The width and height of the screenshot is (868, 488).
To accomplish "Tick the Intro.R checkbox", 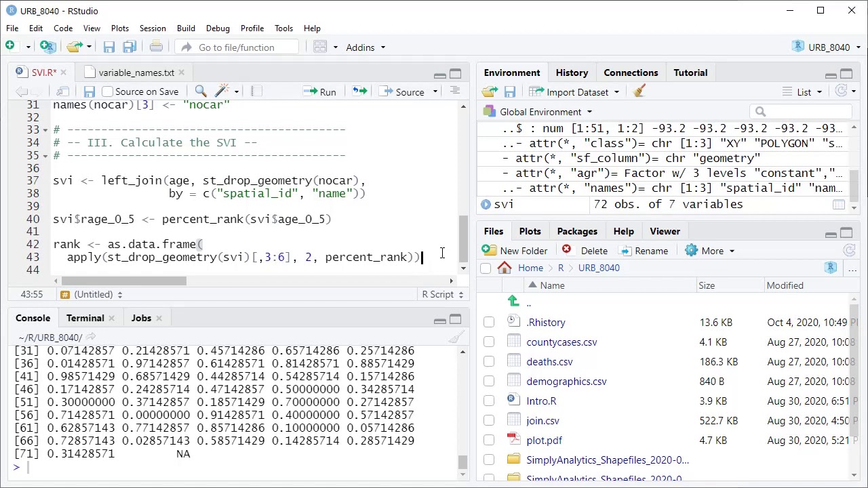I will 489,401.
